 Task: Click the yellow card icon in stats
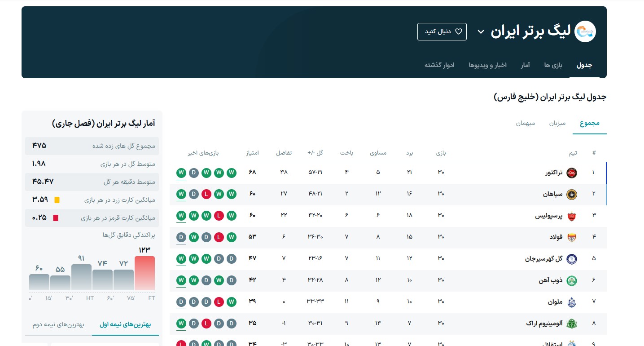[x=57, y=200]
